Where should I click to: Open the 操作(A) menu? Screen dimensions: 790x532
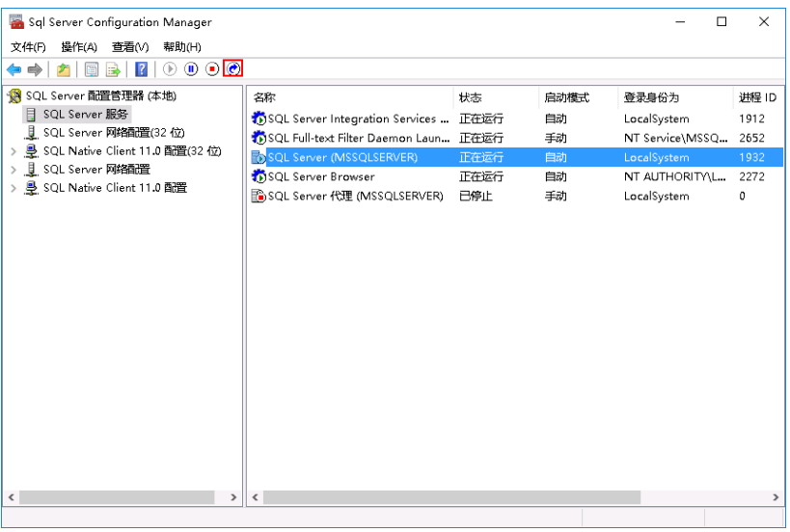(x=79, y=47)
